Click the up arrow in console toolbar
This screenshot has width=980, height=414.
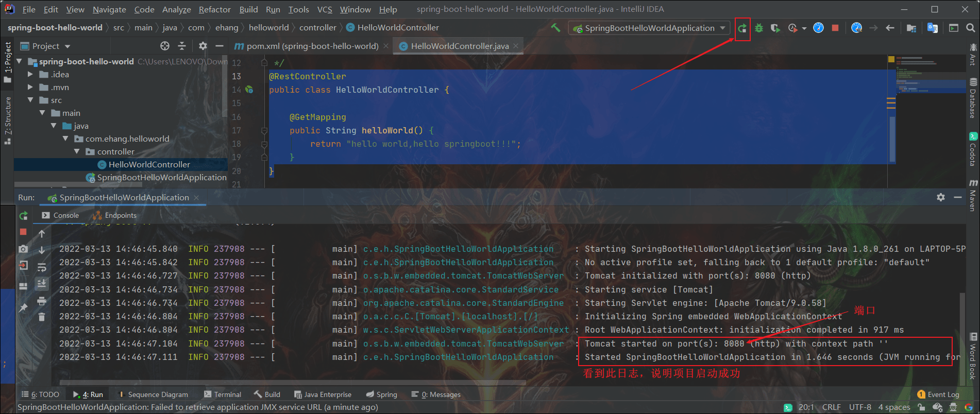42,234
